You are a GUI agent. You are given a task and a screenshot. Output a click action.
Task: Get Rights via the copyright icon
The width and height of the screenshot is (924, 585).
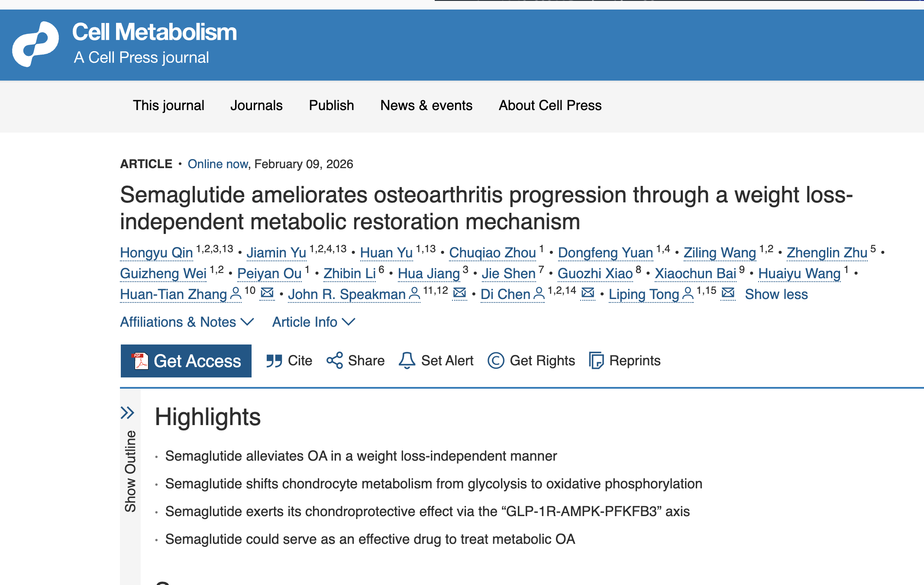pos(496,361)
